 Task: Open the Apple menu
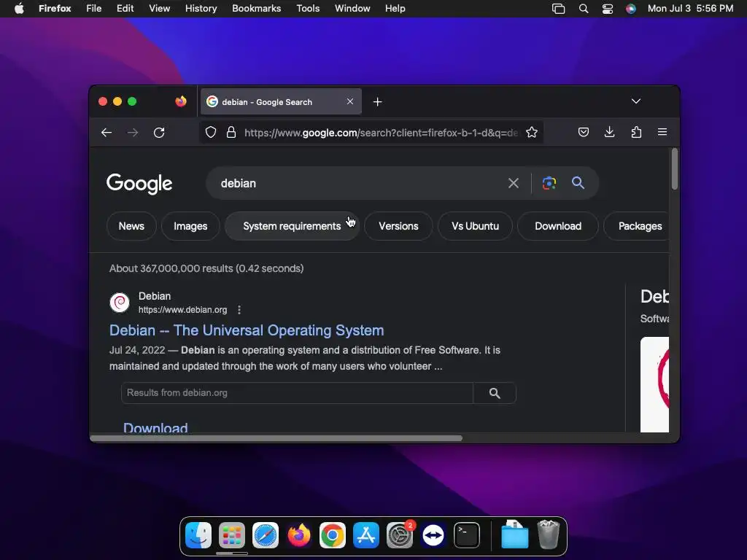19,9
